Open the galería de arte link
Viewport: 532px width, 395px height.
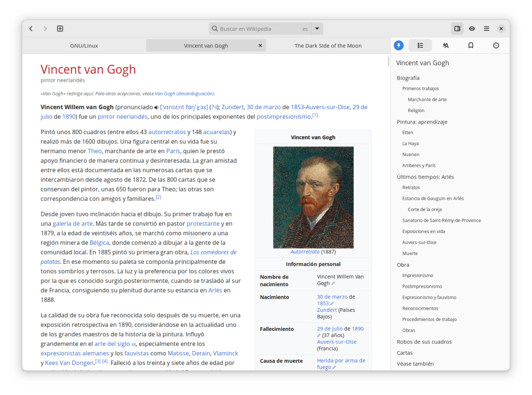click(x=72, y=224)
